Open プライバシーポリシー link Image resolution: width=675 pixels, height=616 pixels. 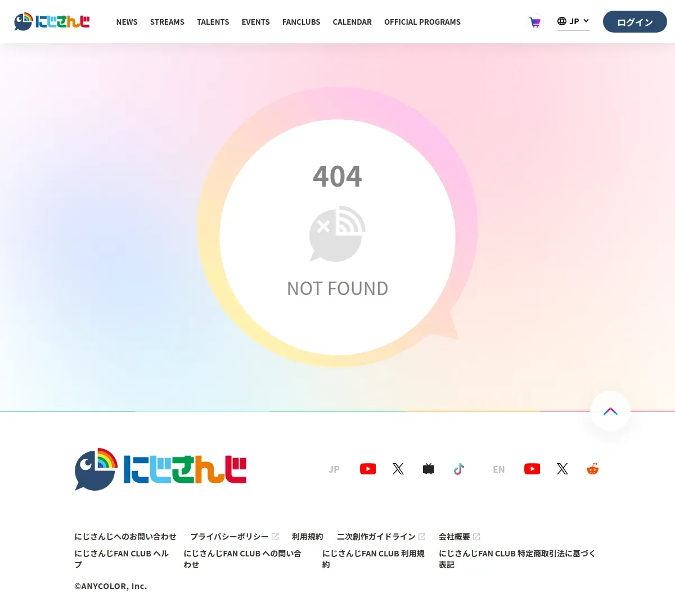coord(229,537)
